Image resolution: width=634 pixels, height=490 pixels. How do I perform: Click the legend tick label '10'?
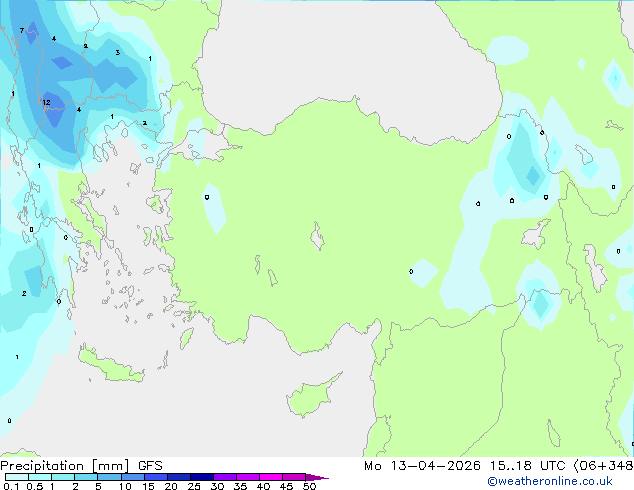[x=125, y=486]
